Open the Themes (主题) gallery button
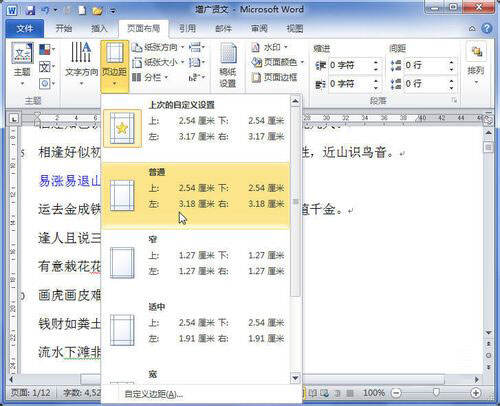This screenshot has height=406, width=500. (22, 63)
